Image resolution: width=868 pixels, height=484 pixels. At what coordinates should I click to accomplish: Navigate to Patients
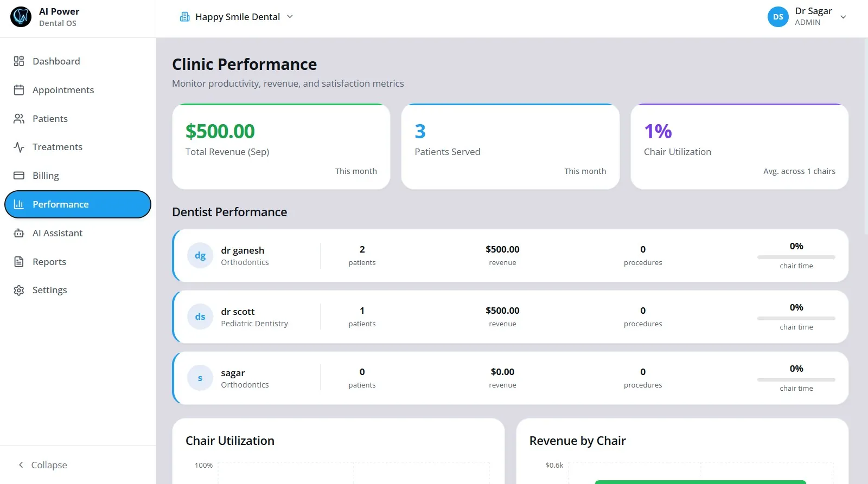(x=78, y=119)
